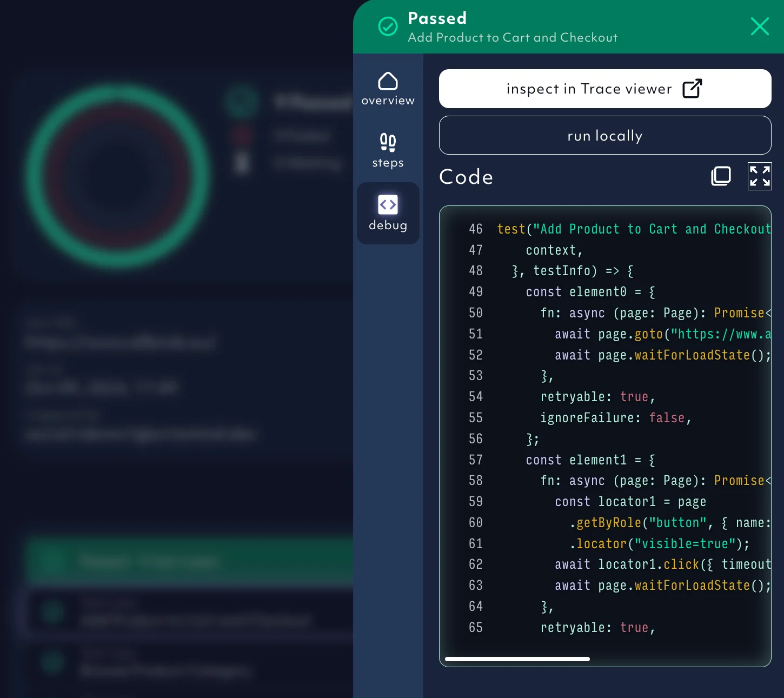Click the highlighted test result row

pyautogui.click(x=189, y=613)
